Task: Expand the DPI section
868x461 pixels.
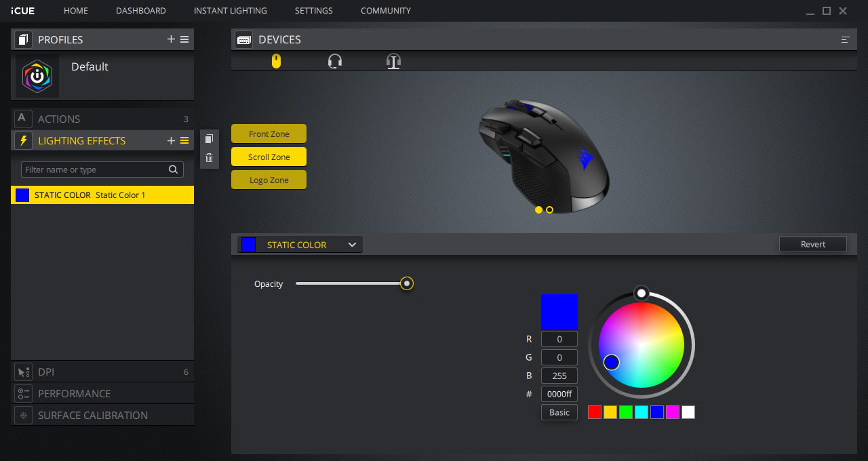Action: (102, 372)
